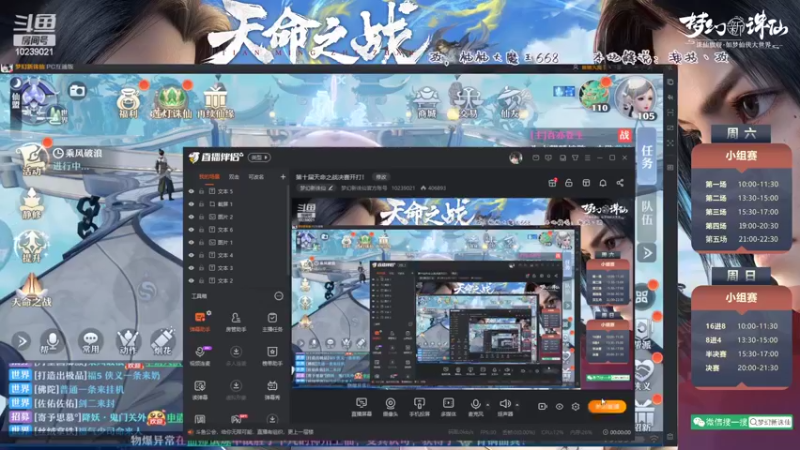Click the pet avatar with level 110
Screen dimensions: 800x450
[594, 95]
